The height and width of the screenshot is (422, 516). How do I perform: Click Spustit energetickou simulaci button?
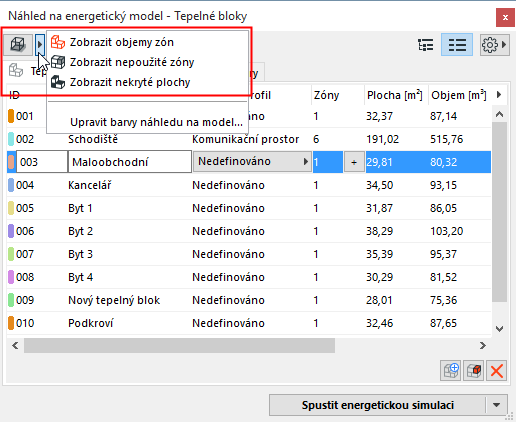377,405
